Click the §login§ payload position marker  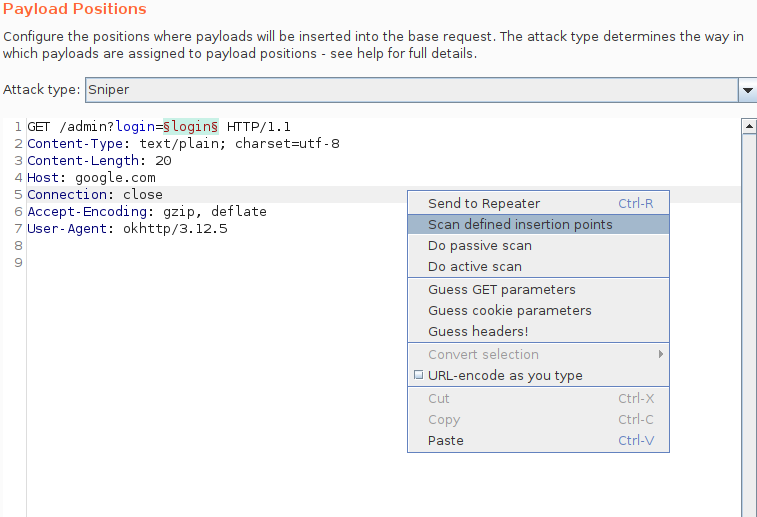click(x=191, y=126)
